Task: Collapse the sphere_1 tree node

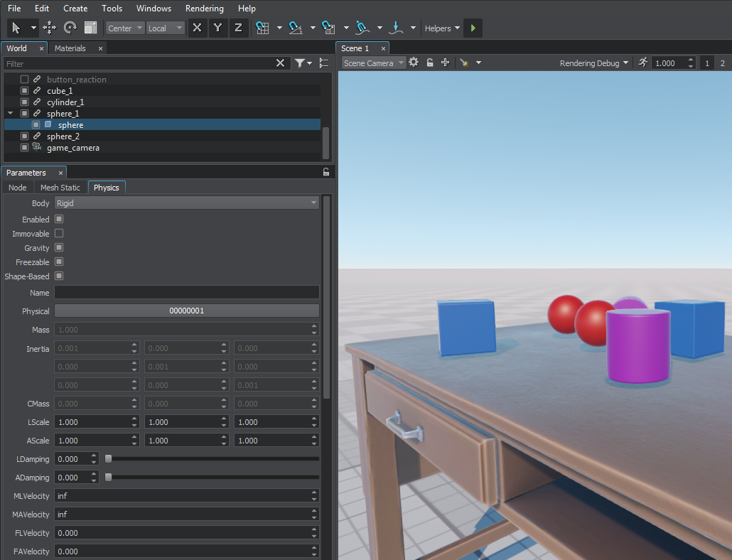Action: point(11,114)
